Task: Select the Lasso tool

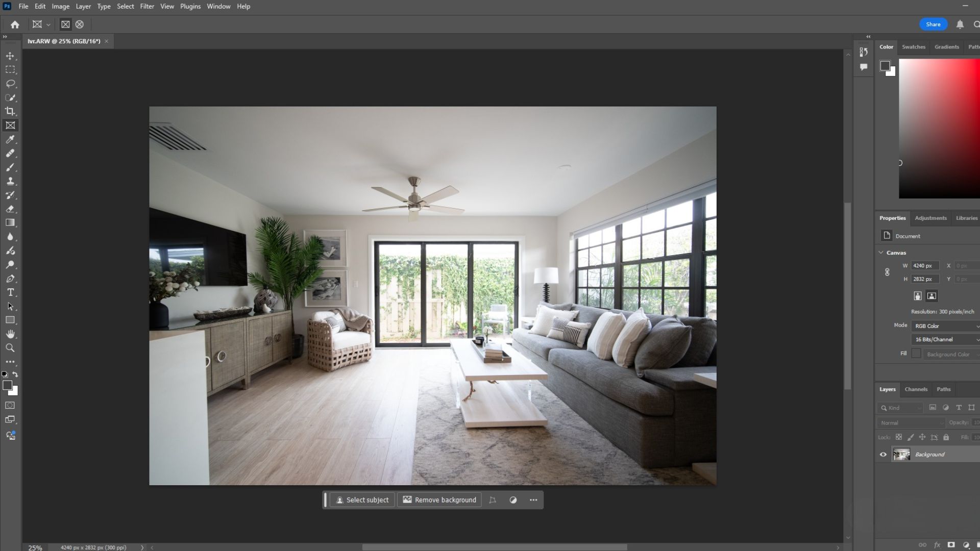Action: point(10,83)
